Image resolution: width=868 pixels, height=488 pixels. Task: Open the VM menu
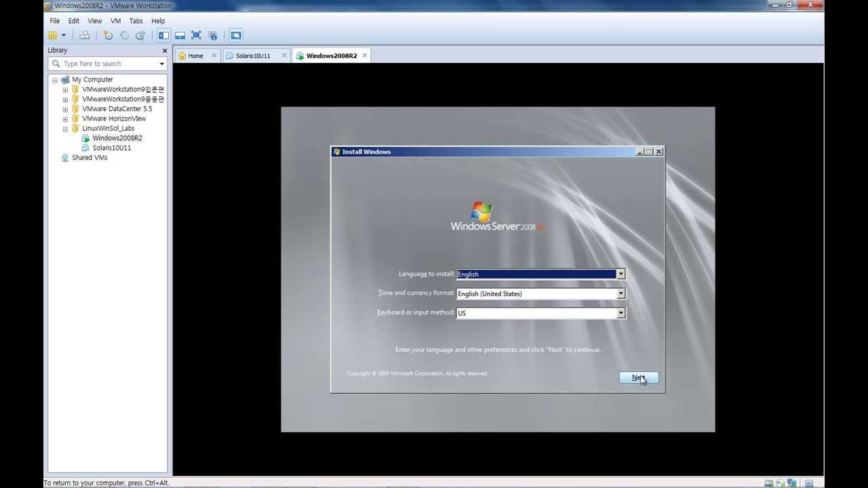point(115,21)
